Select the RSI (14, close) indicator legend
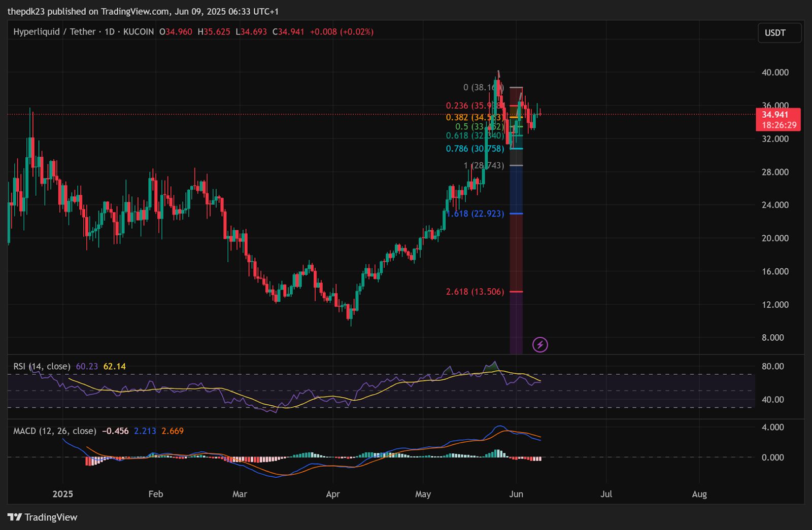Image resolution: width=812 pixels, height=530 pixels. point(42,366)
